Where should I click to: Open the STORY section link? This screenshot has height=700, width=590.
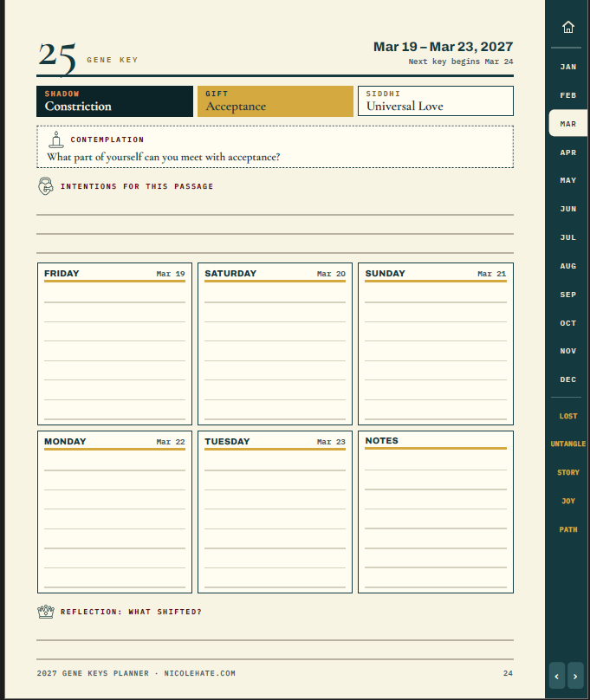567,472
